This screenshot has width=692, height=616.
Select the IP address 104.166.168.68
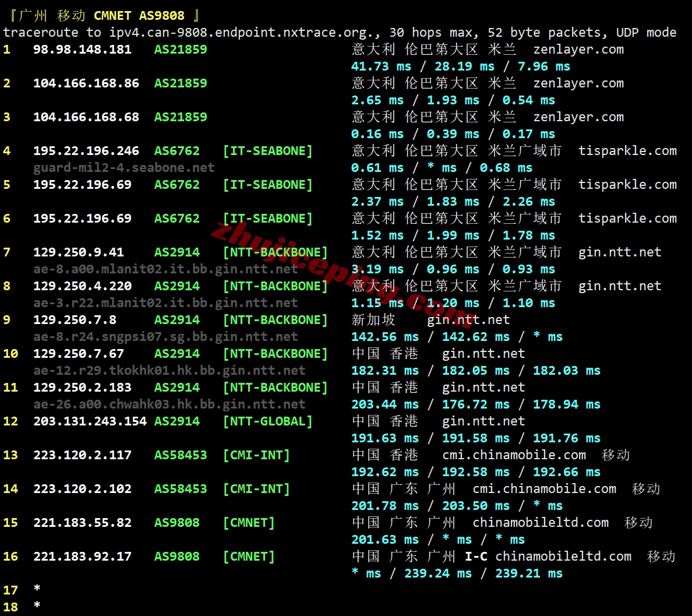pyautogui.click(x=86, y=117)
